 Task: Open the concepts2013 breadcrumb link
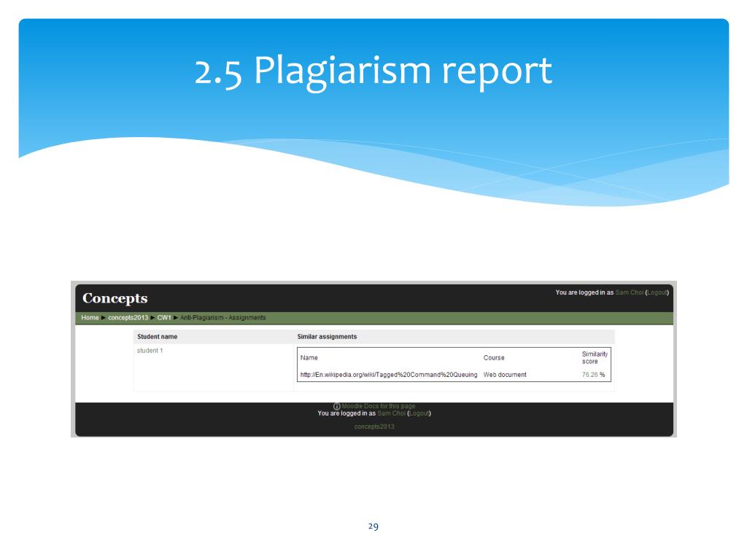coord(128,318)
